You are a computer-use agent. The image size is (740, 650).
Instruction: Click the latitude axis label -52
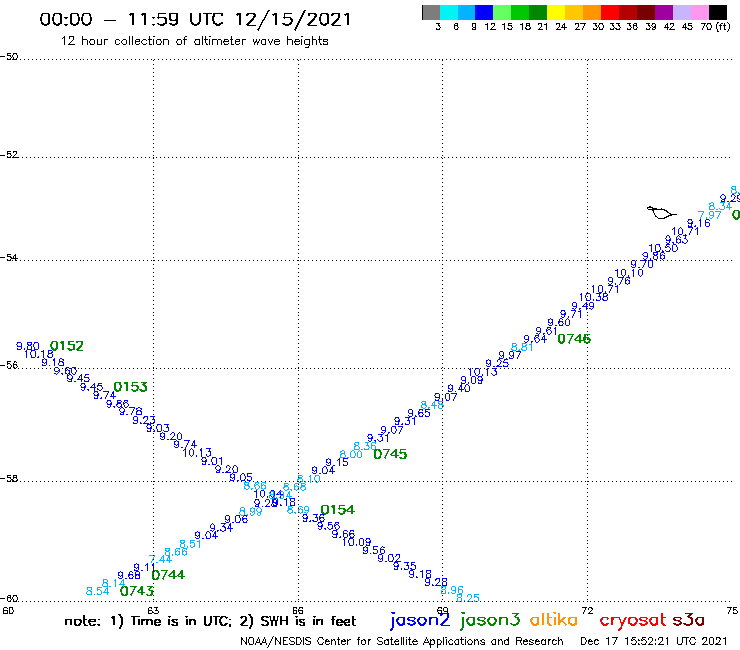pos(9,155)
